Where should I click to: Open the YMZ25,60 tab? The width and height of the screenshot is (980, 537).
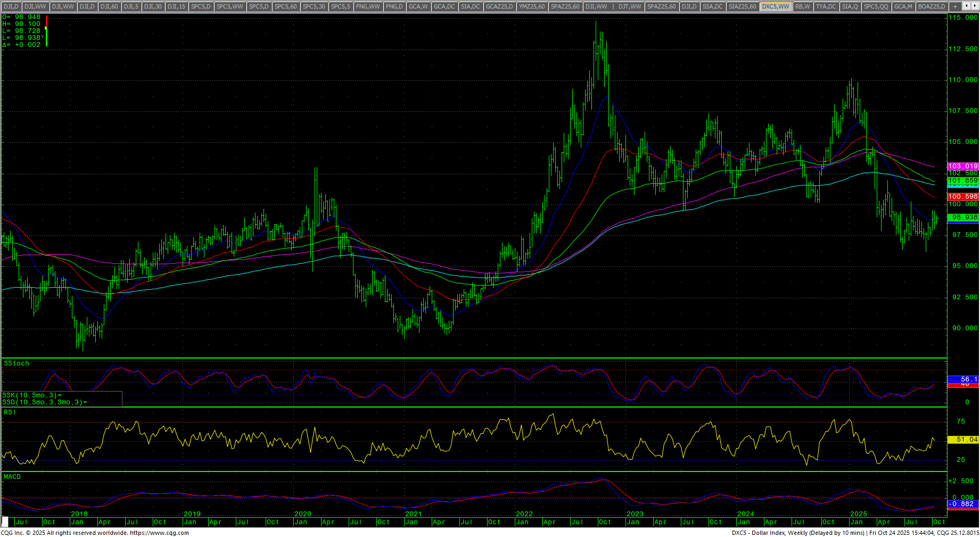click(x=531, y=6)
